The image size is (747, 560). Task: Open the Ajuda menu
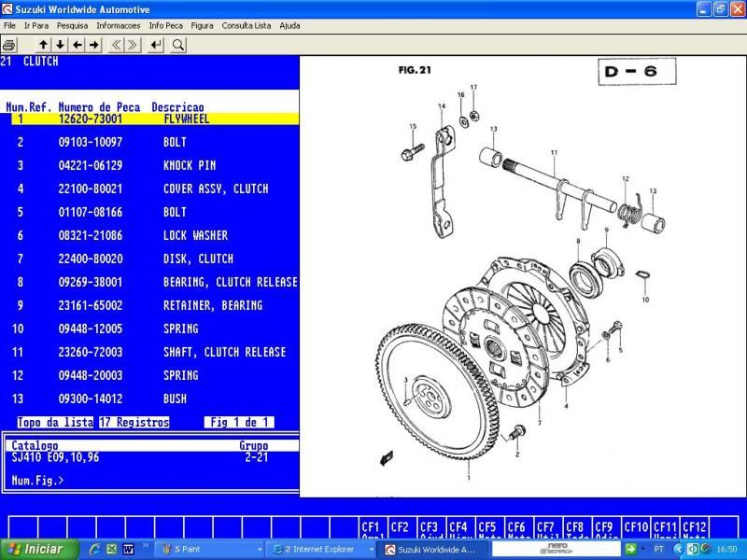289,26
